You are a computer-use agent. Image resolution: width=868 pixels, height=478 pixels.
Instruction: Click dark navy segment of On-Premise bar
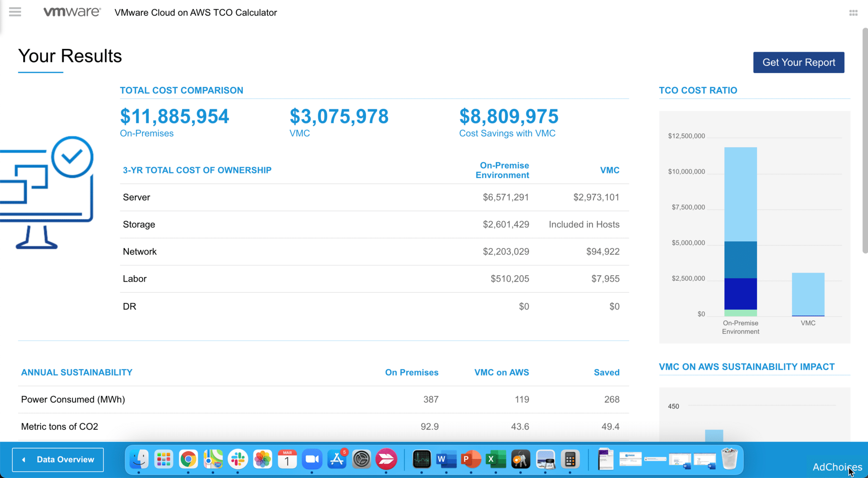(740, 294)
